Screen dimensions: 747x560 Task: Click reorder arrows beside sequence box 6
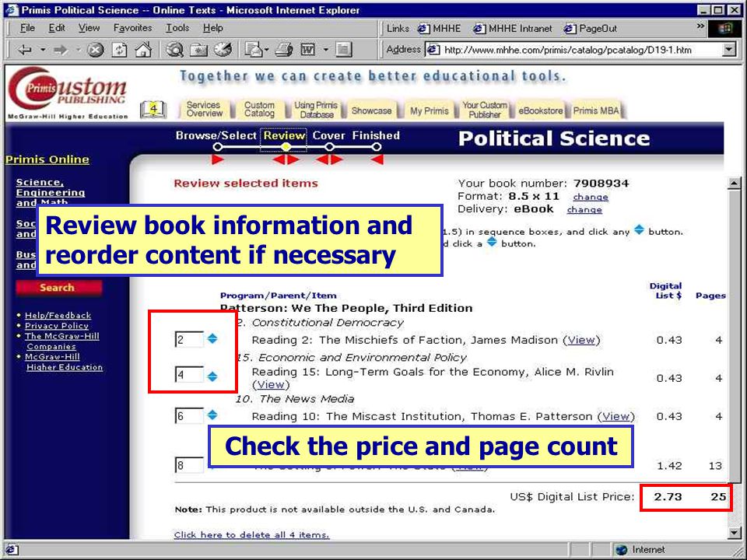[212, 415]
